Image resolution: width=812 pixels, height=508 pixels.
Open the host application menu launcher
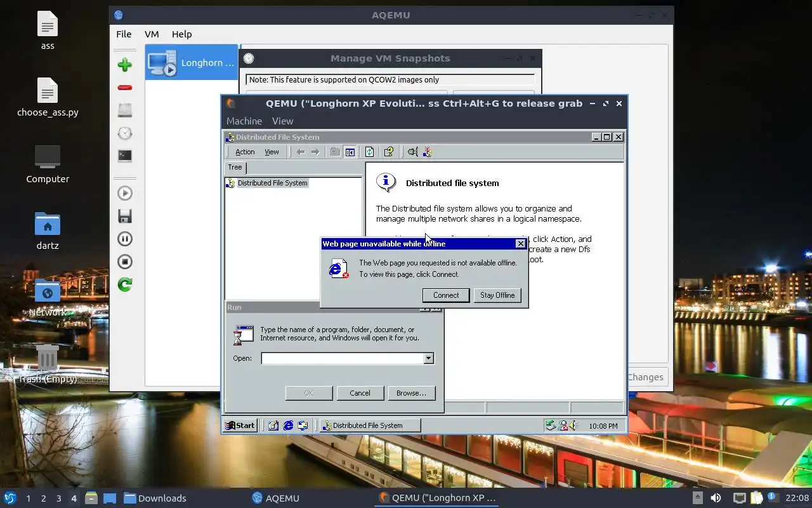tap(10, 498)
